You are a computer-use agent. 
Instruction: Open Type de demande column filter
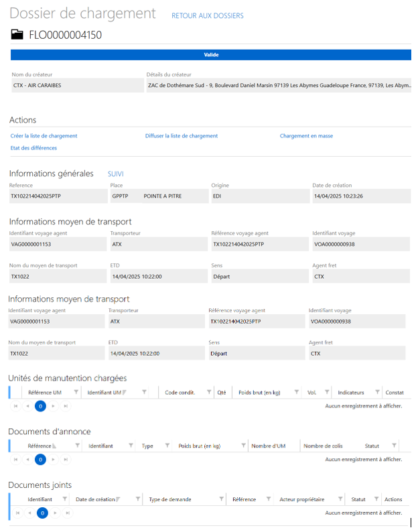click(x=220, y=499)
